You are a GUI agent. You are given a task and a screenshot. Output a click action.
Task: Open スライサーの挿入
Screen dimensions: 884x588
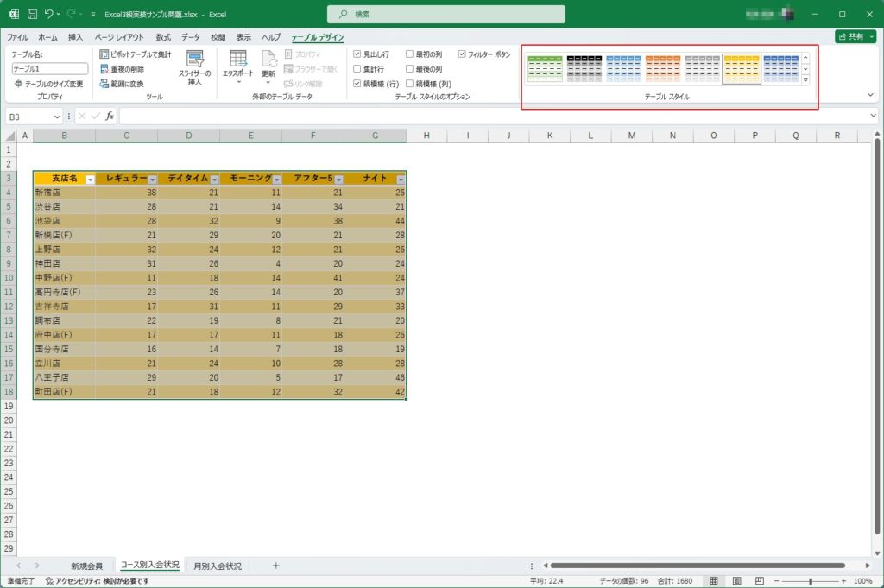click(x=195, y=67)
